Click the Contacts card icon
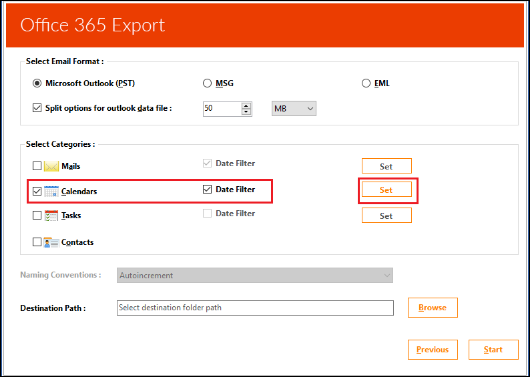530x377 pixels. [51, 242]
